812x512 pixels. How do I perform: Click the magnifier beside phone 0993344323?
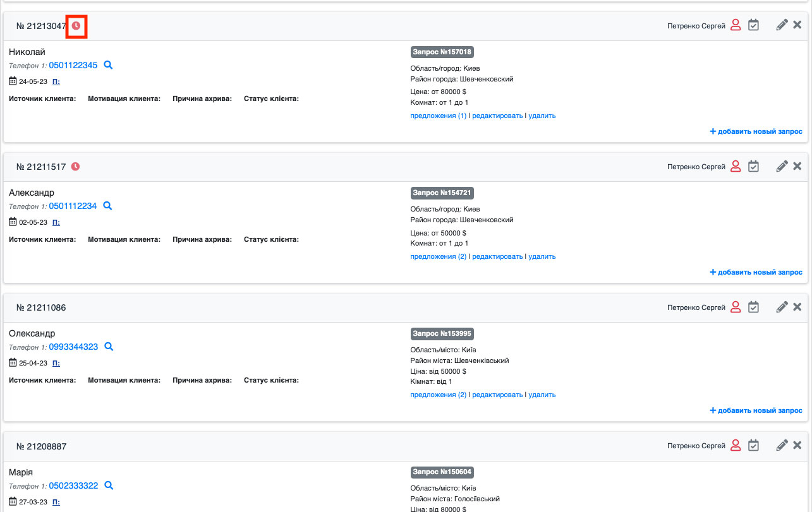point(108,347)
